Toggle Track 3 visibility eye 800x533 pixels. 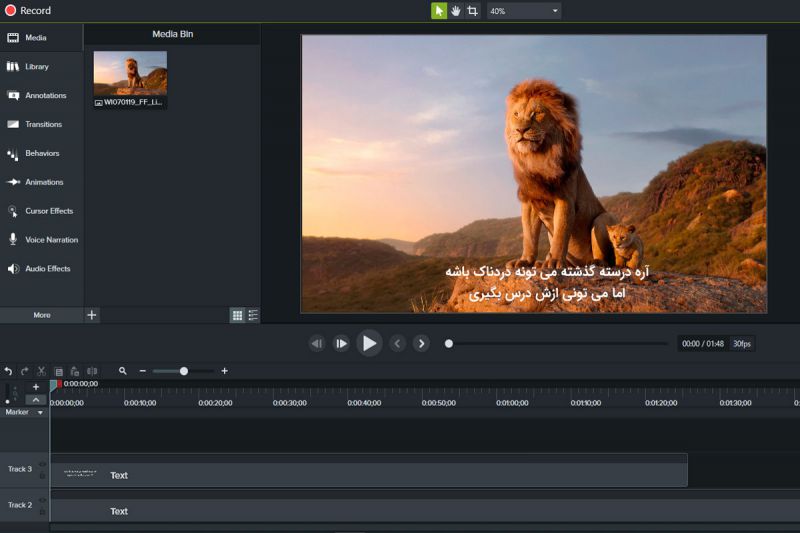[42, 464]
